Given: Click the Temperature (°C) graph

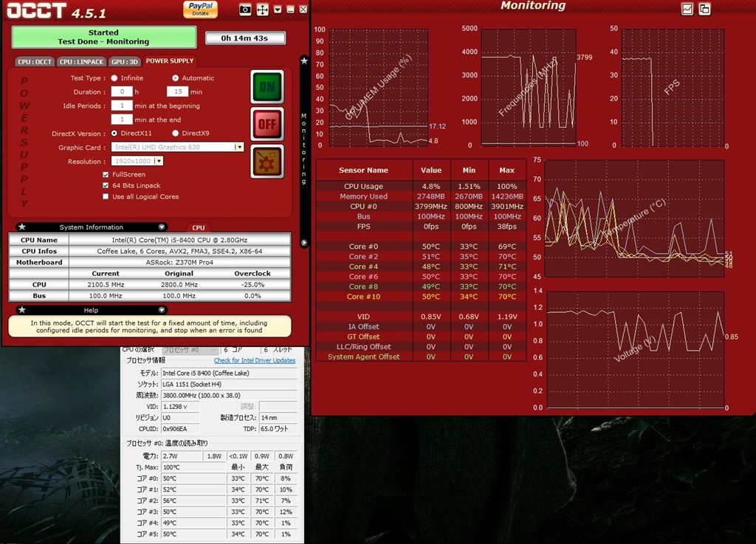Looking at the screenshot, I should click(x=634, y=218).
